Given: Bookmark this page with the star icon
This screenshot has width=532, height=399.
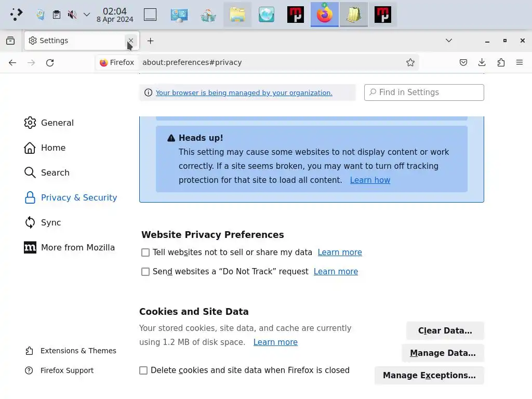Looking at the screenshot, I should 410,62.
